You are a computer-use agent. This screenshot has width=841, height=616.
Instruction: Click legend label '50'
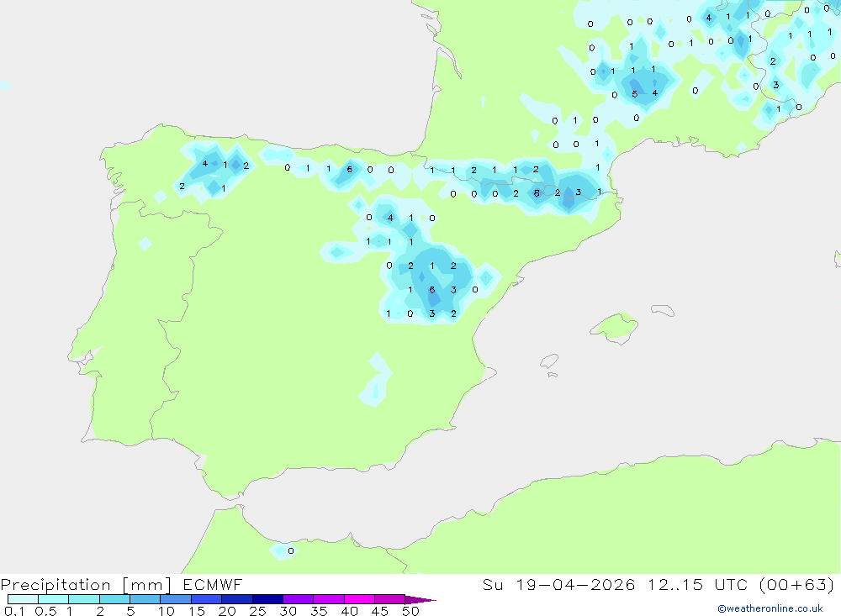pyautogui.click(x=410, y=611)
